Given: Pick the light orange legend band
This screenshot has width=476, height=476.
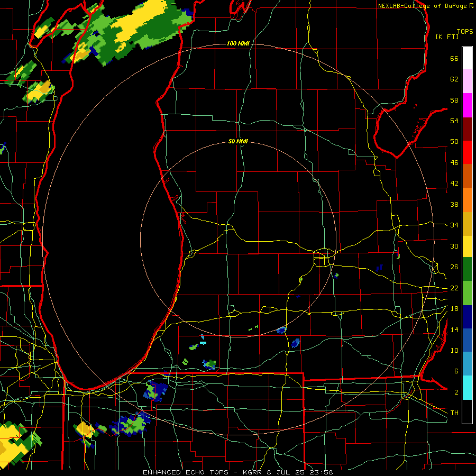Looking at the screenshot, I should [x=467, y=200].
